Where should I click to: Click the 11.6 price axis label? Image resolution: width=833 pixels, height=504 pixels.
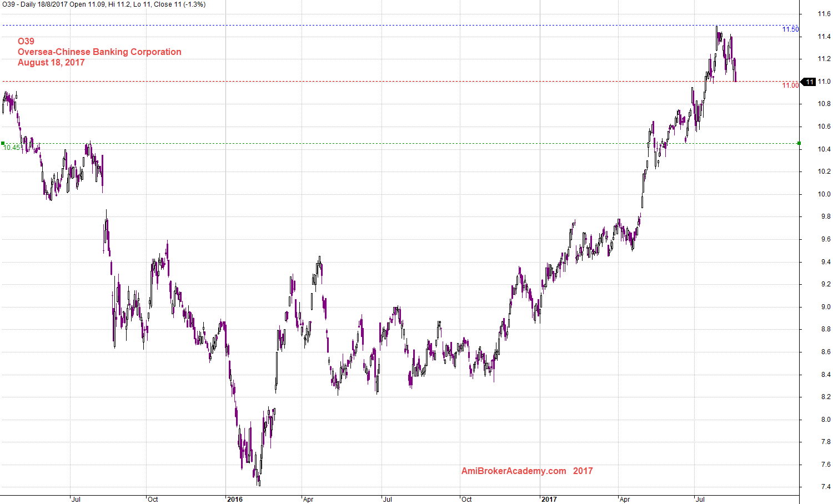click(x=824, y=14)
